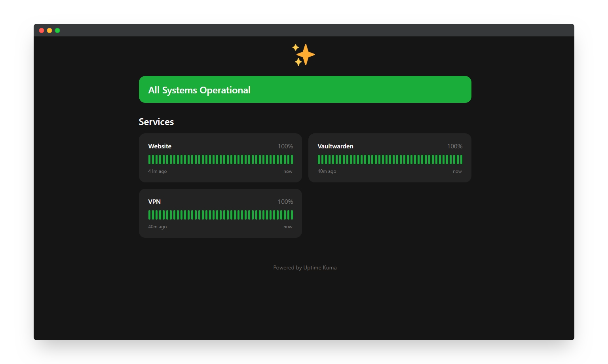
Task: Click the latest Vaultwarden heartbeat bar
Action: (461, 159)
